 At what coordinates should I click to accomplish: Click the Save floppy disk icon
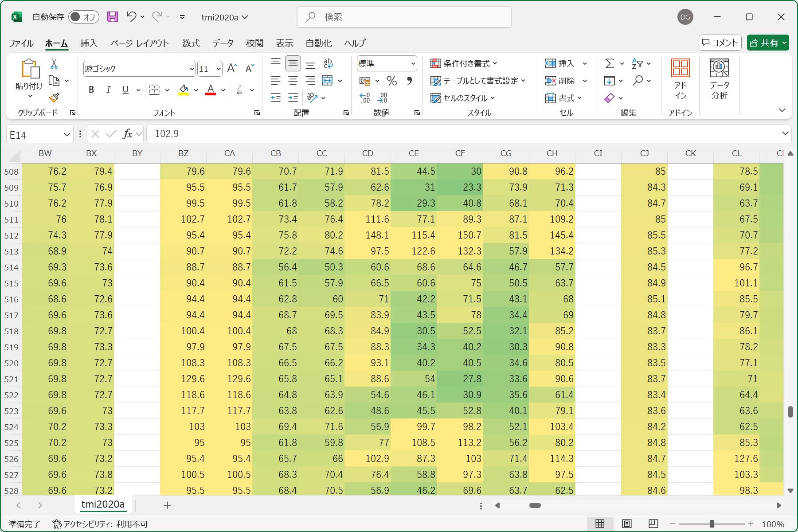pyautogui.click(x=113, y=17)
